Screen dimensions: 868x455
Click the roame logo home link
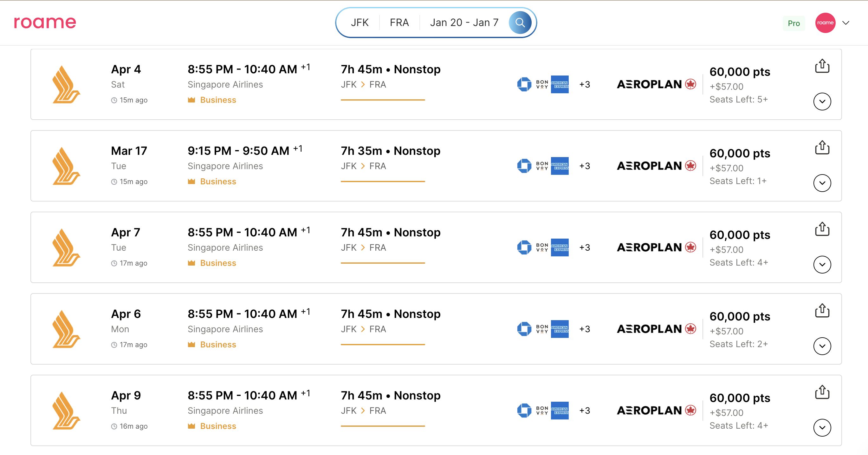pos(45,23)
